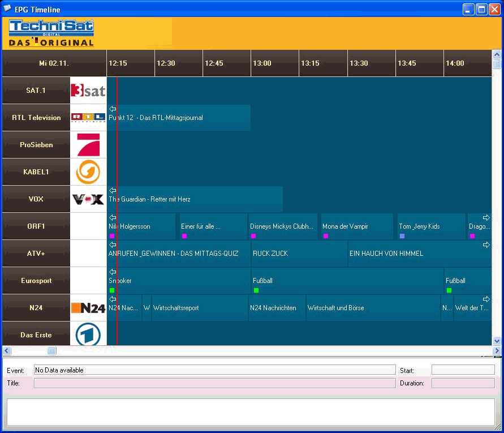Click the ProSieben red 7 logo
The height and width of the screenshot is (433, 504).
(88, 145)
